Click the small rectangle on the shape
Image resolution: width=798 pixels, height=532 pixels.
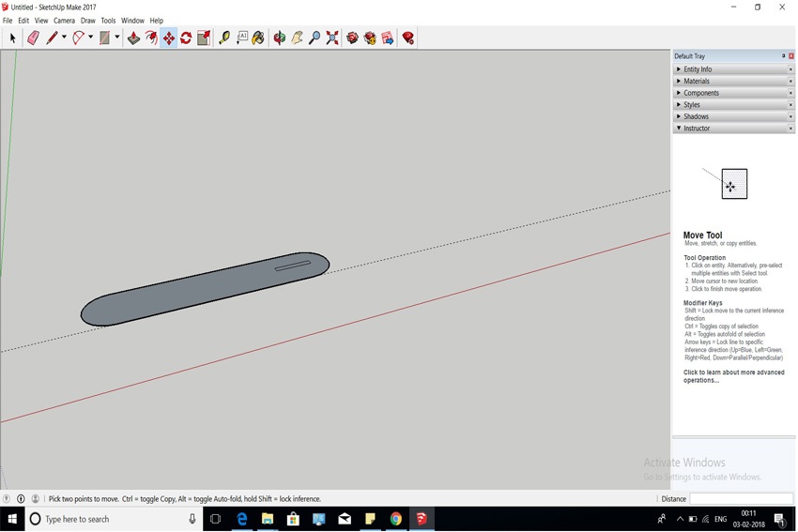point(293,266)
